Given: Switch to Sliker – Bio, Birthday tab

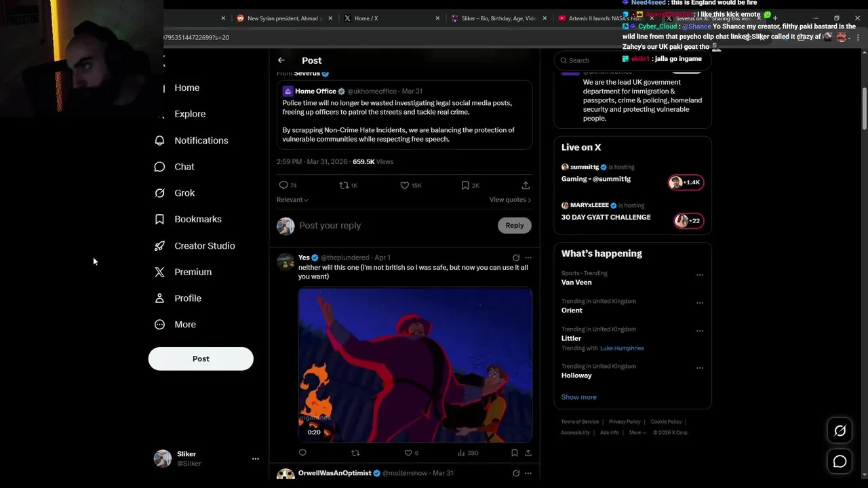Looking at the screenshot, I should (x=498, y=18).
